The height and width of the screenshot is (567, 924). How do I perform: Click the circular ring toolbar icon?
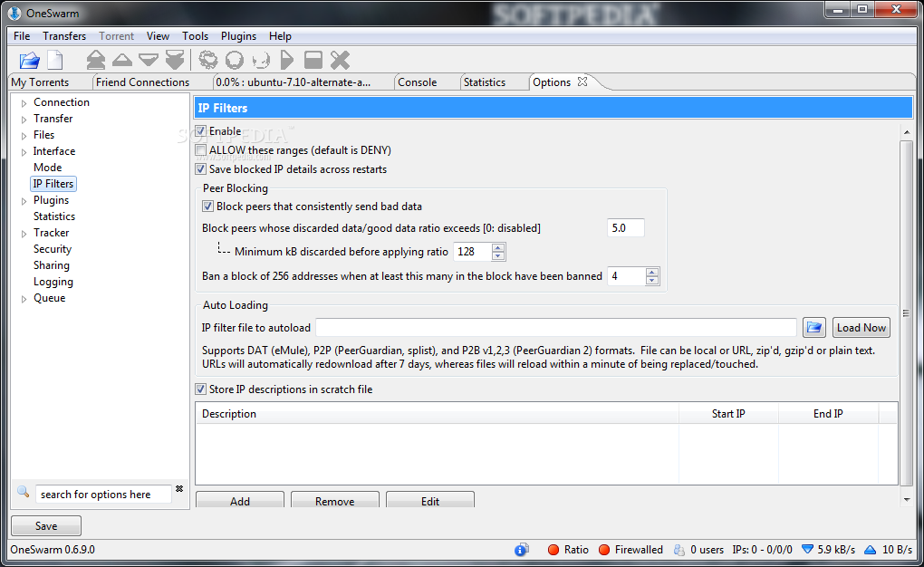(235, 60)
